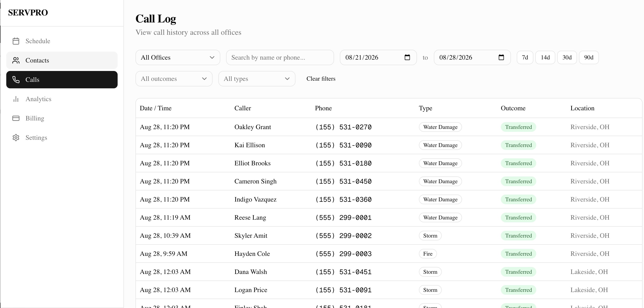
Task: Click the start date field 08/21/2026
Action: pos(378,58)
